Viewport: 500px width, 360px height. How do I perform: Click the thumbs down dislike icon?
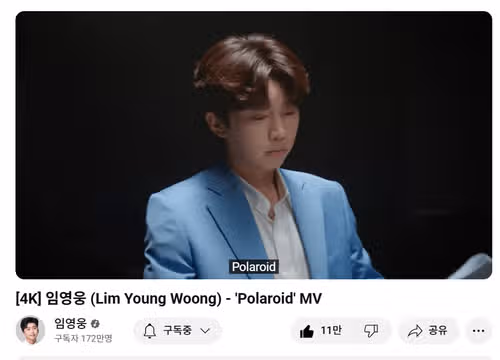tap(371, 331)
